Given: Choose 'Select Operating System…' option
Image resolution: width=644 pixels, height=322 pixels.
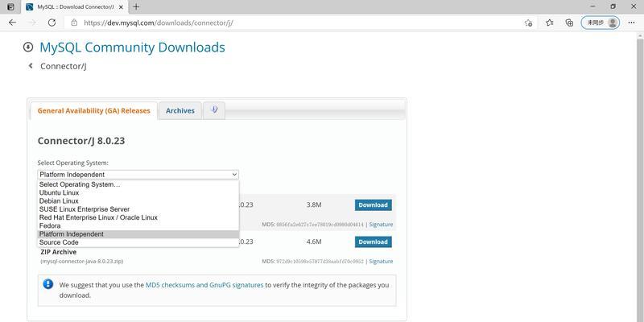Looking at the screenshot, I should click(138, 184).
